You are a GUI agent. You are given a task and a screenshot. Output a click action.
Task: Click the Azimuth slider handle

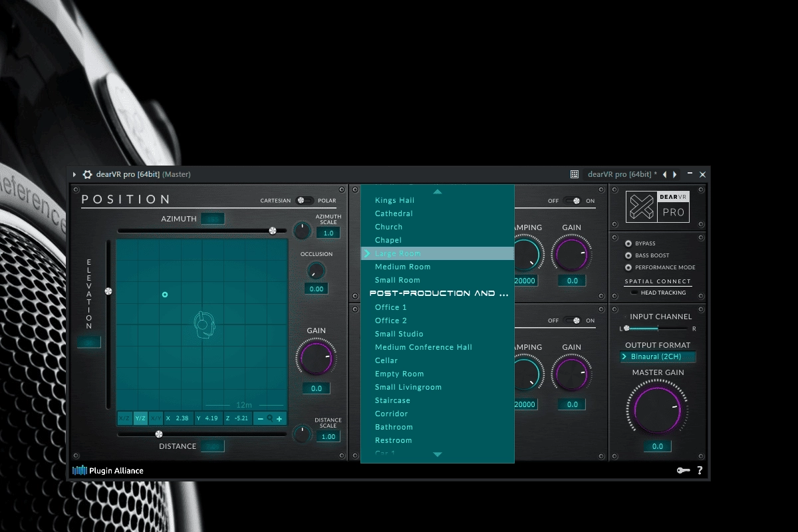tap(272, 231)
